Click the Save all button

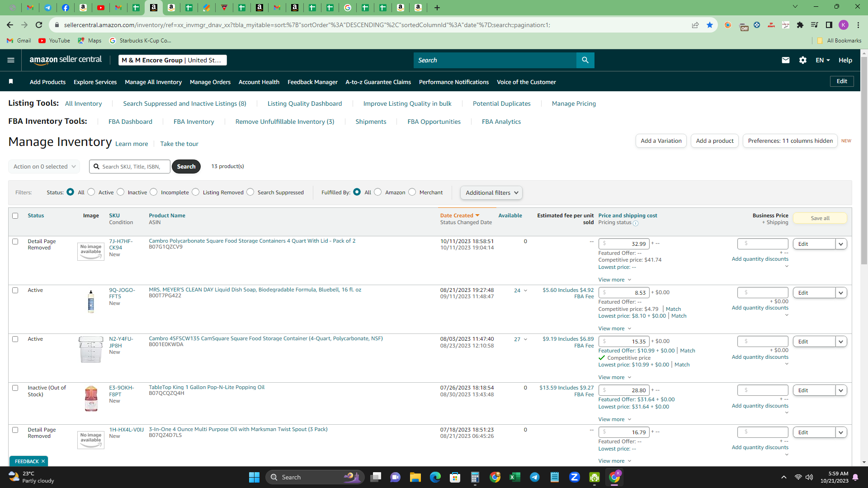[820, 218]
